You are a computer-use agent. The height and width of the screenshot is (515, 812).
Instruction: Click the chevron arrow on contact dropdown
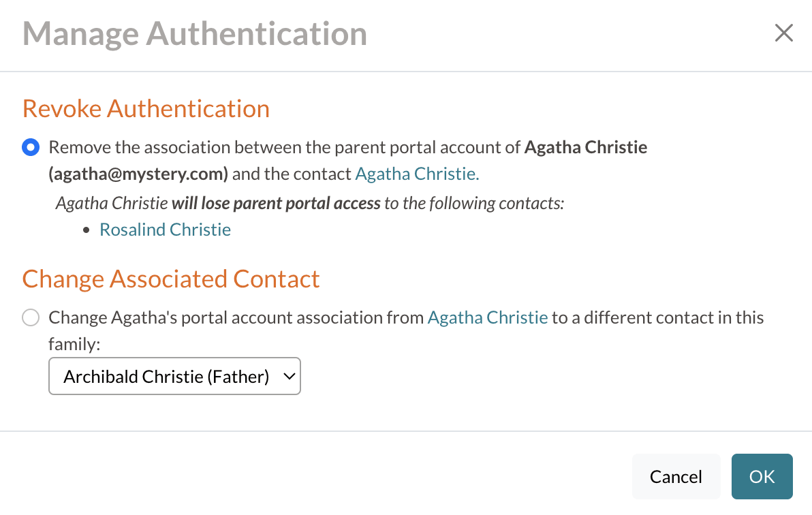tap(289, 376)
